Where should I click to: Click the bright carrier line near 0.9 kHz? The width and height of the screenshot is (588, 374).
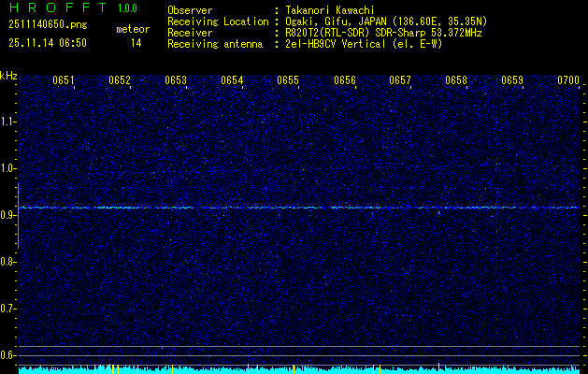click(x=299, y=208)
